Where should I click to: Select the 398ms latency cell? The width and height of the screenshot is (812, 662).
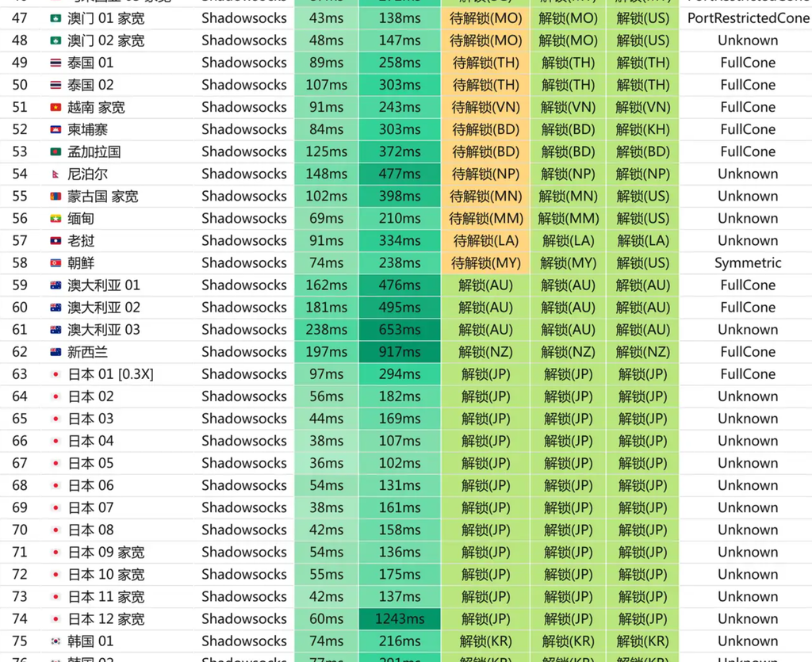pyautogui.click(x=400, y=196)
